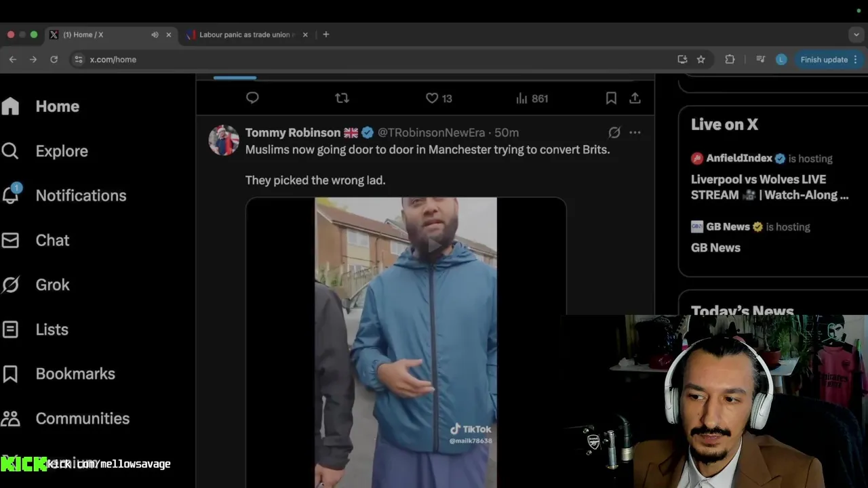
Task: Open the Home sidebar item
Action: (x=41, y=106)
